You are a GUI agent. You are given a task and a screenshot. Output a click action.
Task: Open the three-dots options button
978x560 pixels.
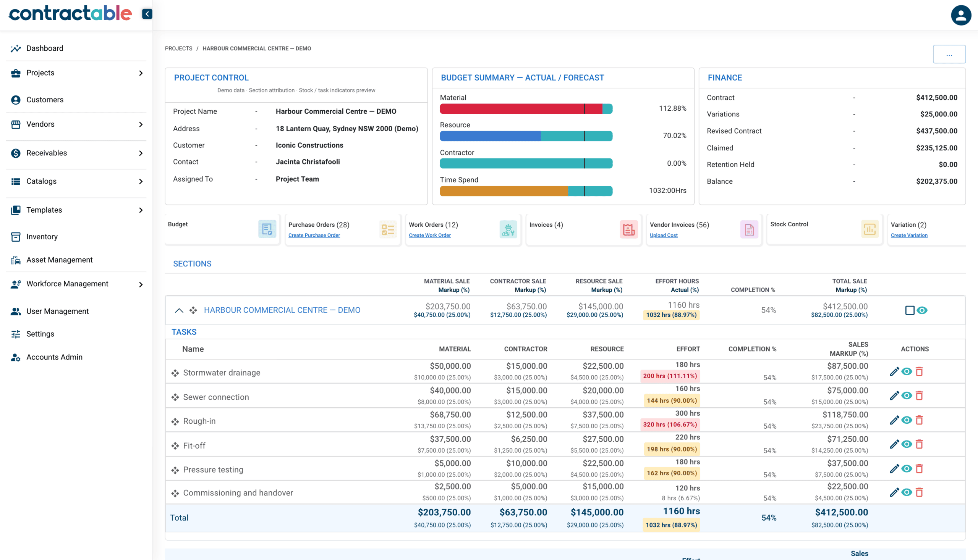tap(949, 54)
